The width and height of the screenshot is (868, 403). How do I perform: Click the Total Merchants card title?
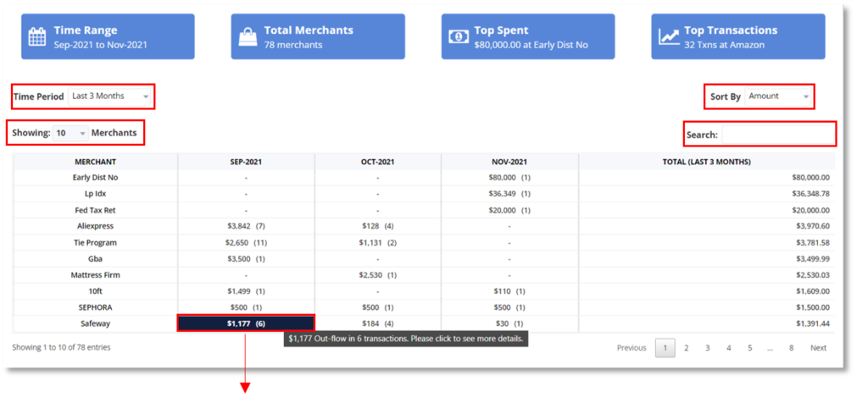coord(309,30)
